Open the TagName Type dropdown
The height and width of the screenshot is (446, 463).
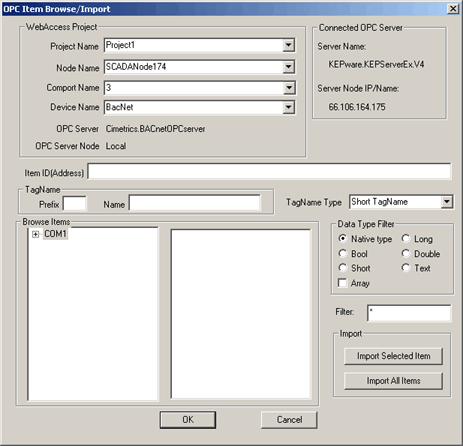447,202
